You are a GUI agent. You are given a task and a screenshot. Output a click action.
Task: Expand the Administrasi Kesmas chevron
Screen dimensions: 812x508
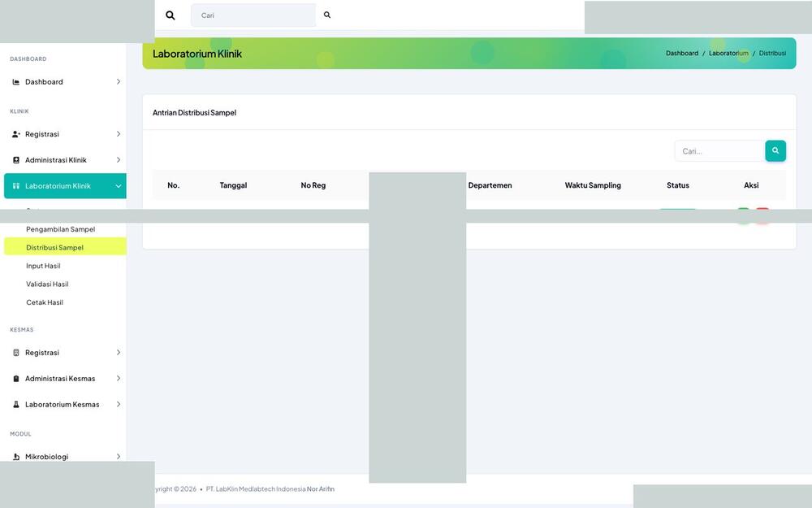tap(119, 379)
